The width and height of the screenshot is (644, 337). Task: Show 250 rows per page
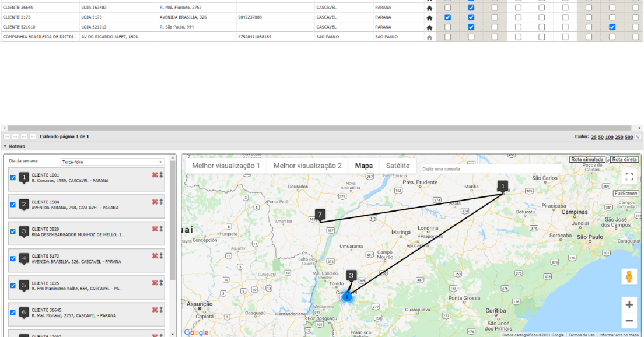(619, 137)
